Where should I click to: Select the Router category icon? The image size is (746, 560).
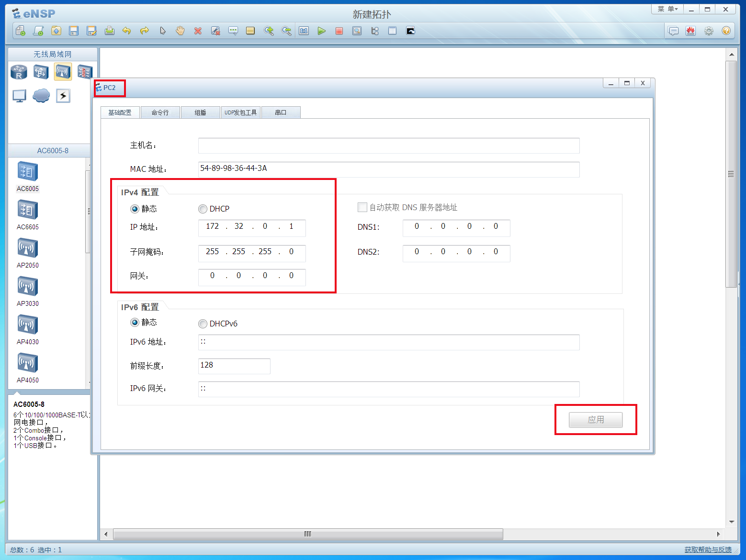click(x=19, y=72)
